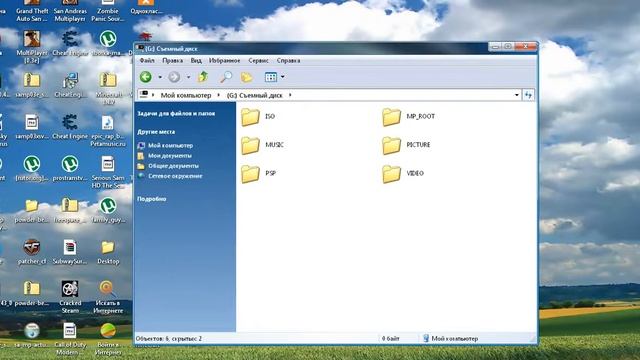
Task: Open the Избранное menu
Action: [x=224, y=60]
